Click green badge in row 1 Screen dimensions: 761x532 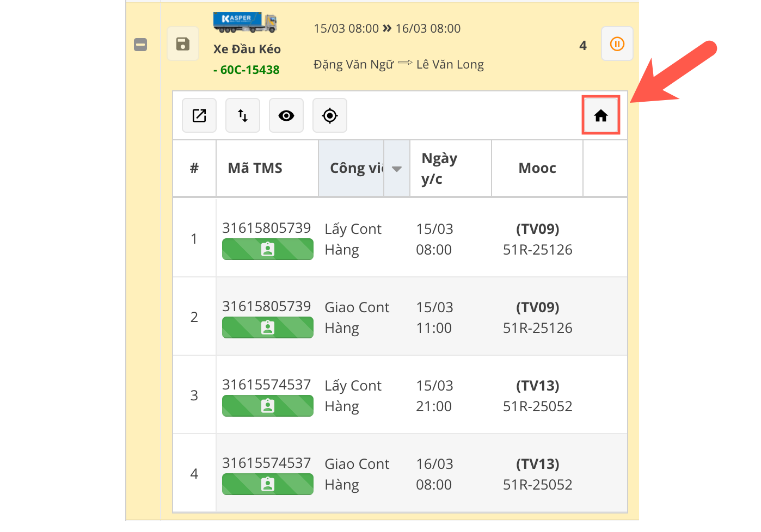267,250
